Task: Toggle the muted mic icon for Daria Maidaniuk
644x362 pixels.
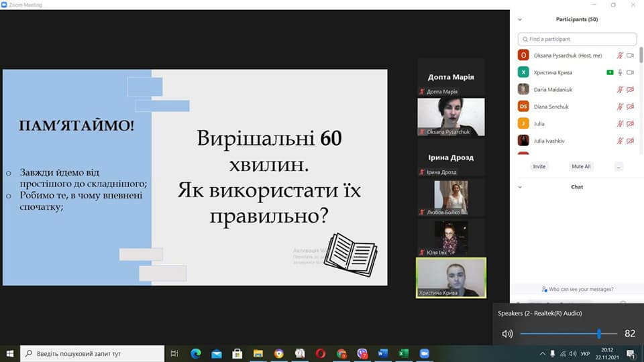Action: coord(620,90)
